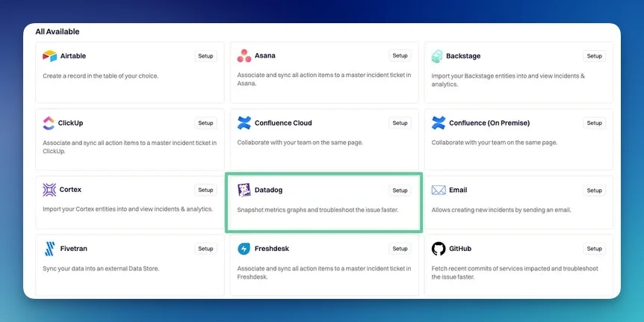Image resolution: width=644 pixels, height=322 pixels.
Task: Select the Backstage title text
Action: point(463,56)
